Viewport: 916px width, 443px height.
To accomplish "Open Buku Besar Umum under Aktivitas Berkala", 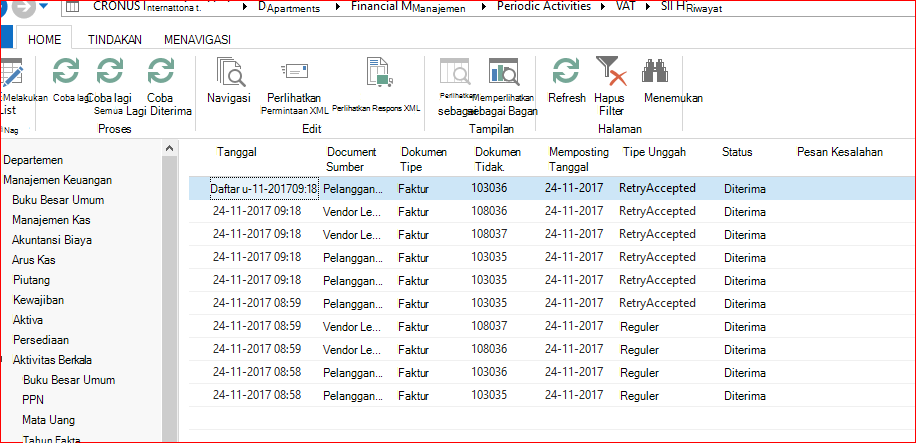I will coord(69,380).
